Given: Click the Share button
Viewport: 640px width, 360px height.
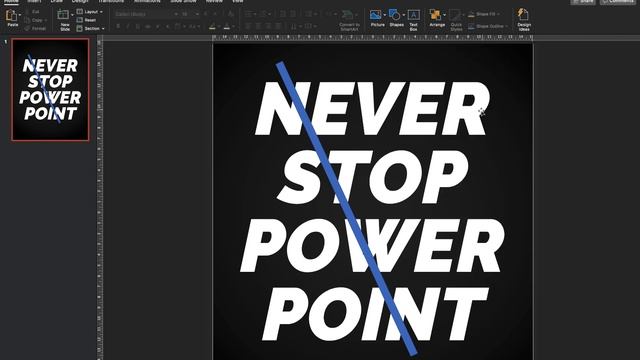Looking at the screenshot, I should click(583, 2).
